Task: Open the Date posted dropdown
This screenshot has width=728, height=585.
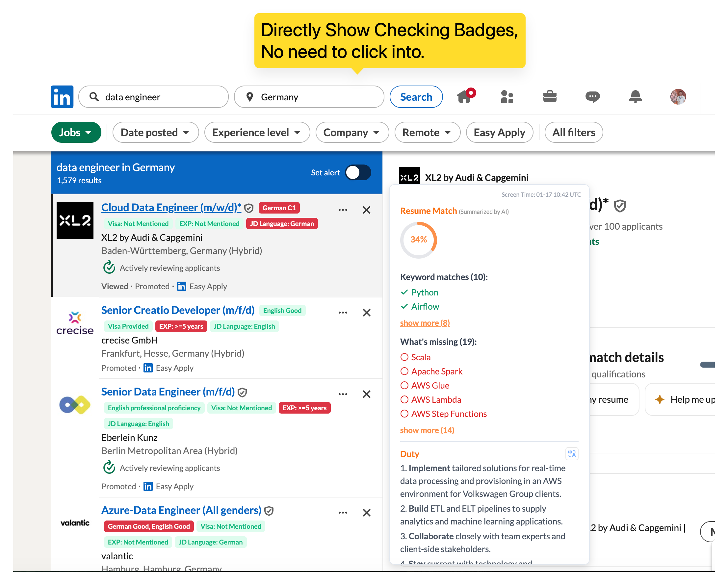Action: click(155, 132)
